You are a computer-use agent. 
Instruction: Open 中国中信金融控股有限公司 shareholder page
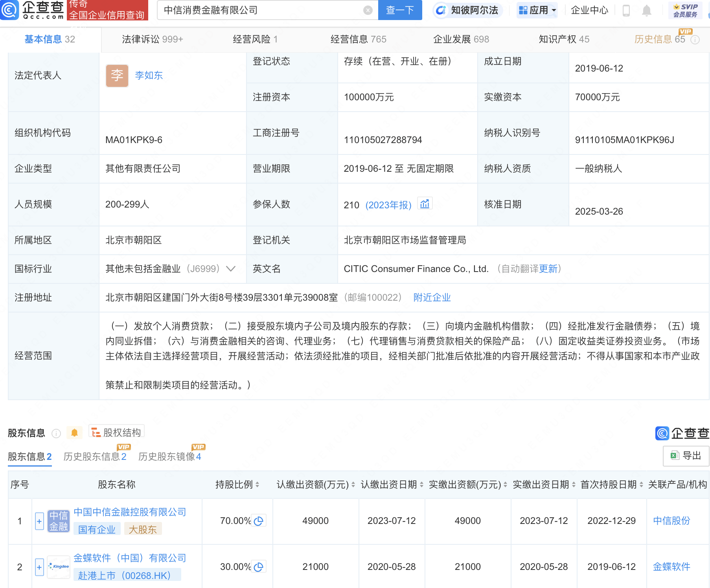(x=130, y=512)
